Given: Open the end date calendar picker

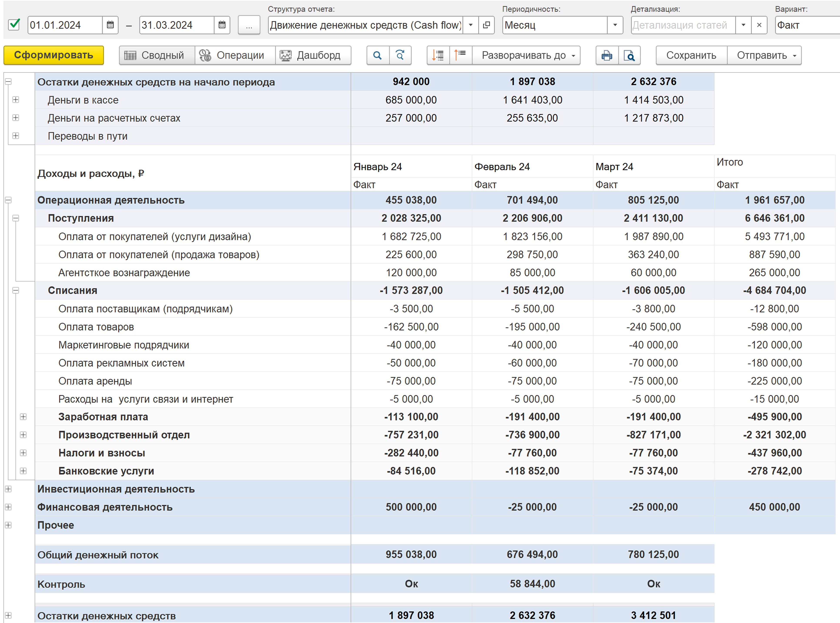Looking at the screenshot, I should (222, 25).
